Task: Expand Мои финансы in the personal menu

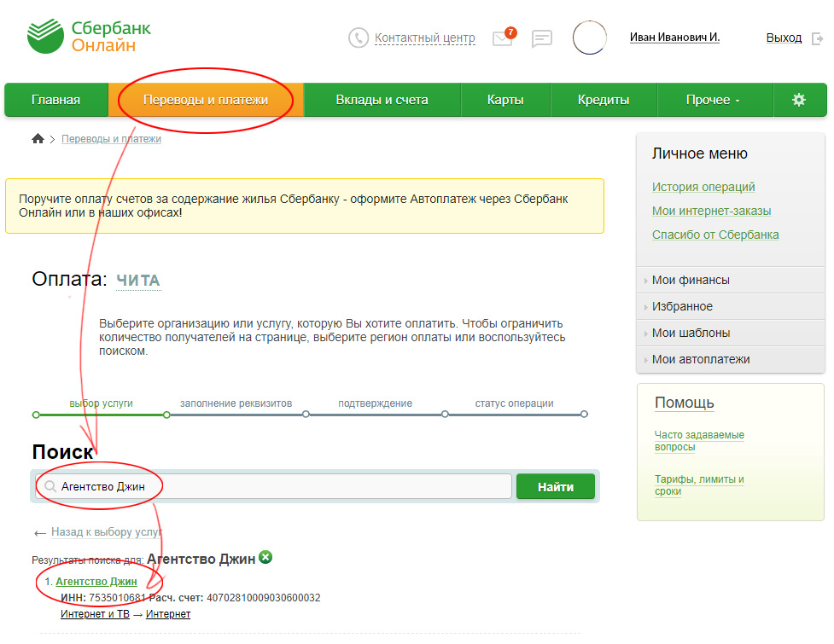Action: (730, 280)
